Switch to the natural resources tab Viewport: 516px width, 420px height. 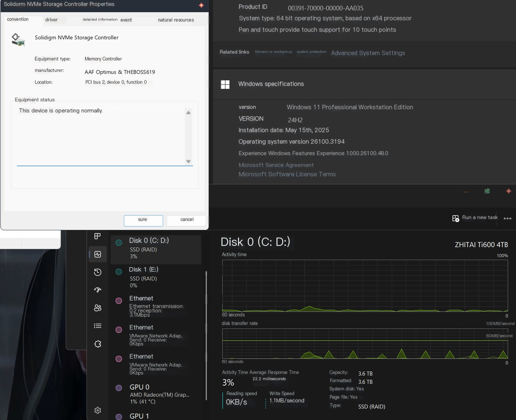tap(176, 20)
